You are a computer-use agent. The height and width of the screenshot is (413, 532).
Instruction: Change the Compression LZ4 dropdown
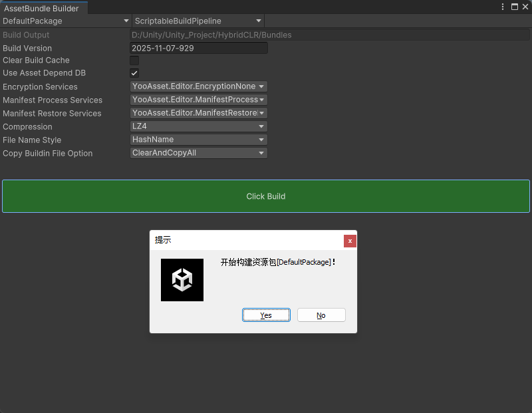(198, 126)
